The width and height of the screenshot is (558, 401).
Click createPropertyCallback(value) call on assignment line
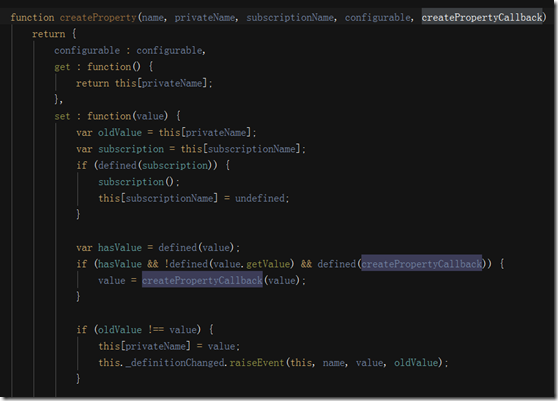tap(223, 280)
